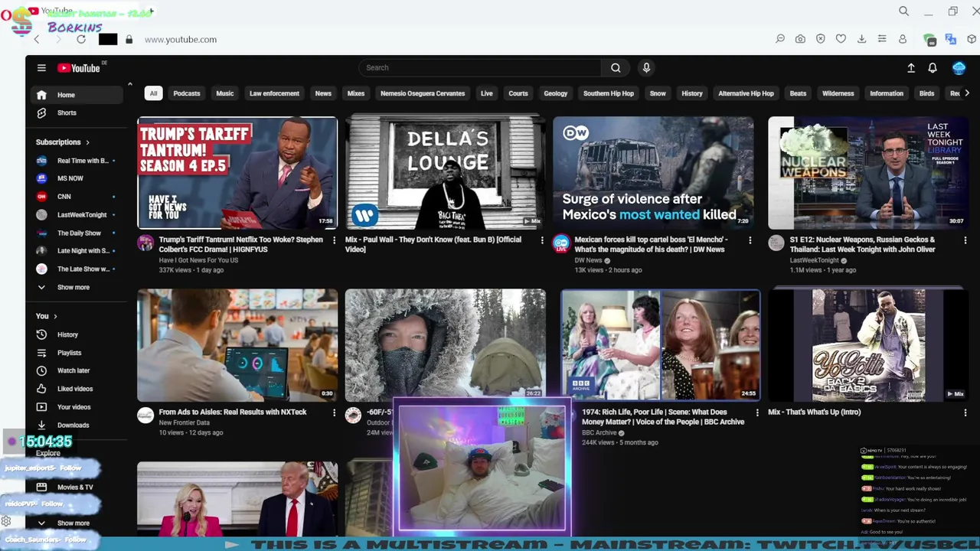Open the Yo Gotti Back 2 Da Basics thumbnail
980x551 pixels.
(x=868, y=345)
